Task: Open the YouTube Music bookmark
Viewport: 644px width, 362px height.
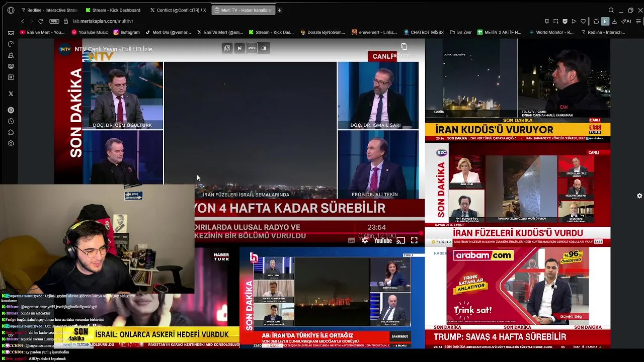Action: (x=90, y=32)
